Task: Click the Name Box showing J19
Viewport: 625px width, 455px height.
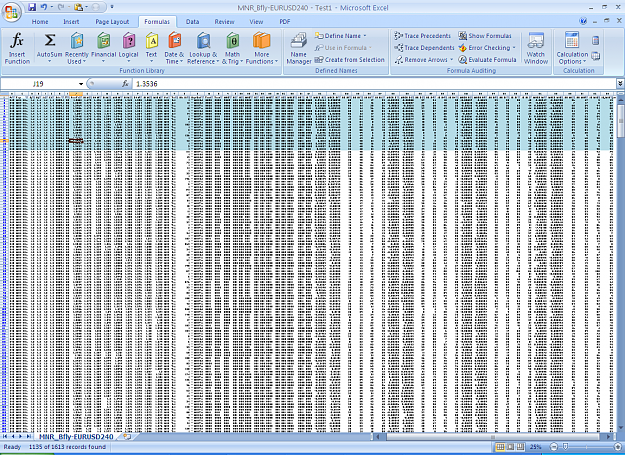Action: (x=39, y=84)
